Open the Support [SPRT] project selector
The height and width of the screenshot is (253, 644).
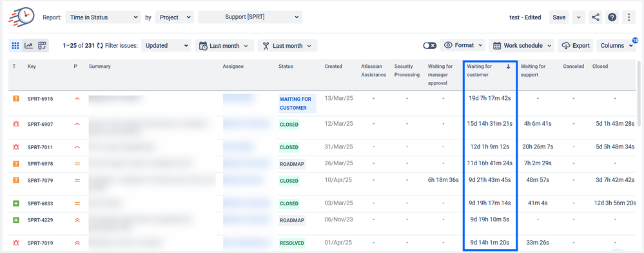point(250,17)
